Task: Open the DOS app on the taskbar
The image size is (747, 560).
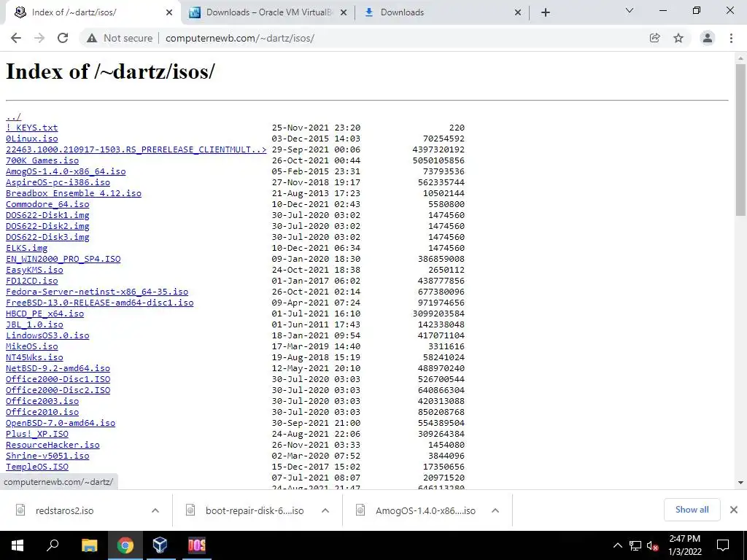Action: coord(197,545)
